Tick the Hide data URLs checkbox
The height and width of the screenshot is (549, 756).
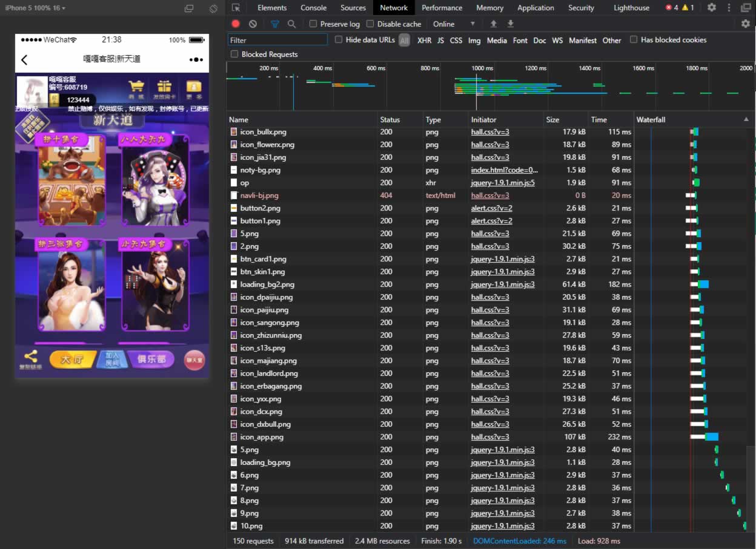[339, 40]
